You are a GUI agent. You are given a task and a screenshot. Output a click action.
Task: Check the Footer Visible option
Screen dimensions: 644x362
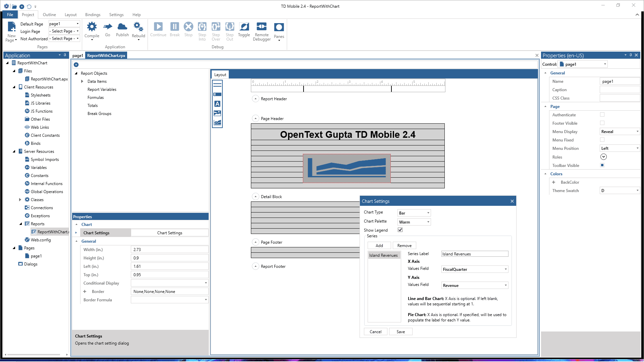pyautogui.click(x=602, y=123)
